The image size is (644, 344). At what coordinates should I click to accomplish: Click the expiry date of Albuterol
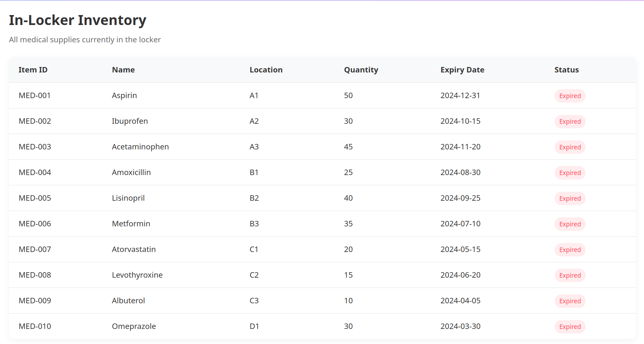point(460,301)
